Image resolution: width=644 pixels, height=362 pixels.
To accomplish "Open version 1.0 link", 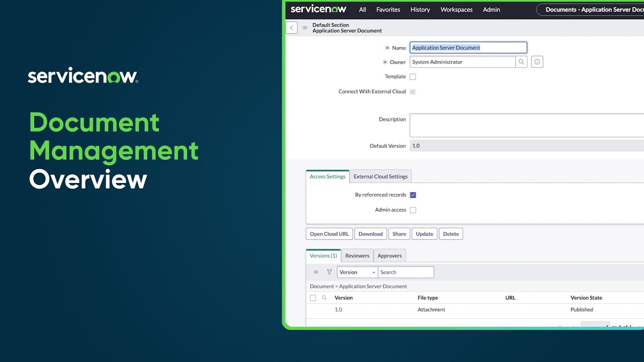I will (x=338, y=310).
